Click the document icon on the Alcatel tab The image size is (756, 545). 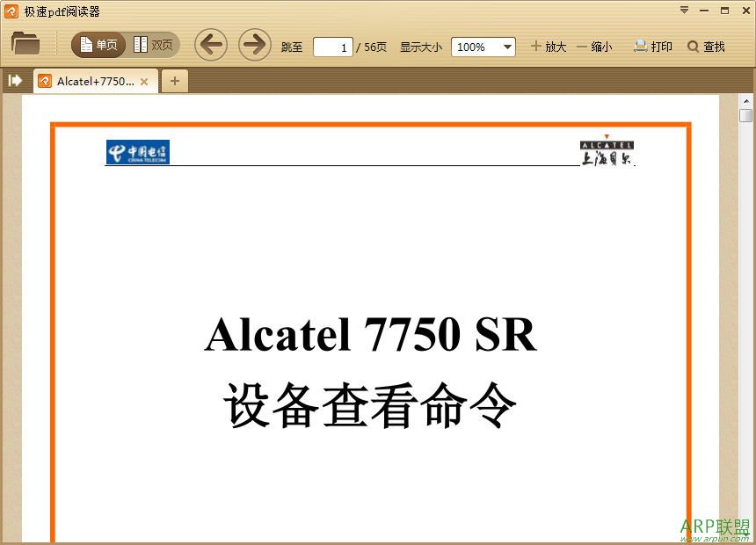tap(45, 80)
